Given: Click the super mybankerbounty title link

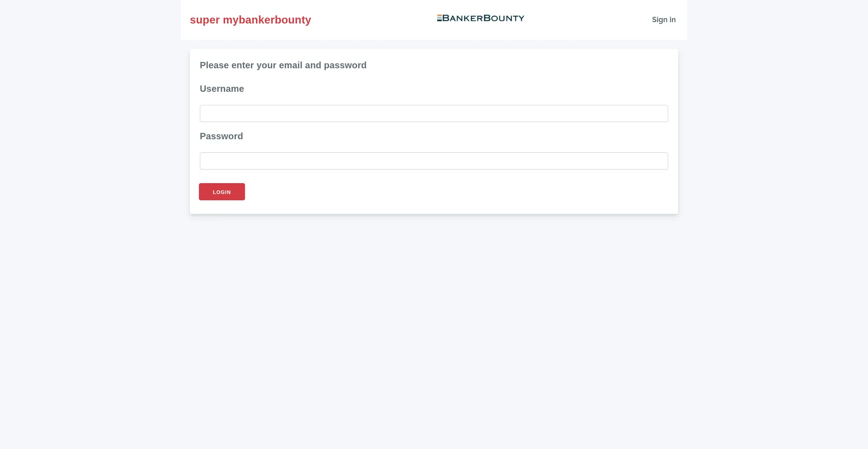Looking at the screenshot, I should point(250,20).
